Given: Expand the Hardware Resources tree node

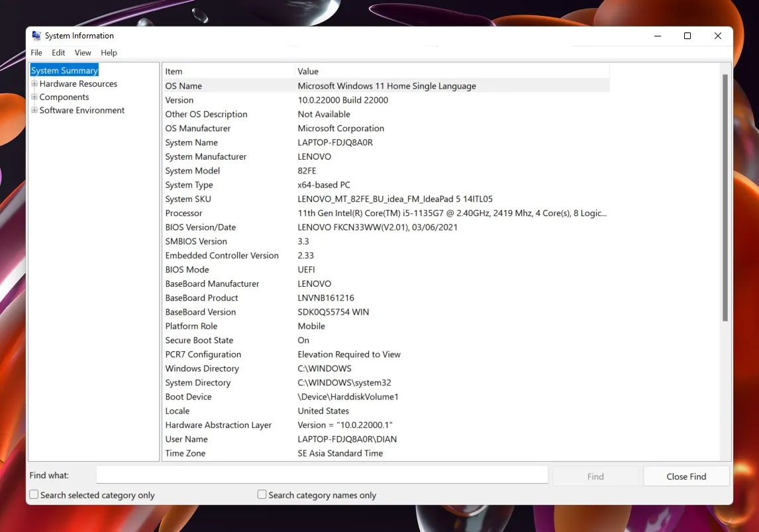Looking at the screenshot, I should click(x=34, y=84).
